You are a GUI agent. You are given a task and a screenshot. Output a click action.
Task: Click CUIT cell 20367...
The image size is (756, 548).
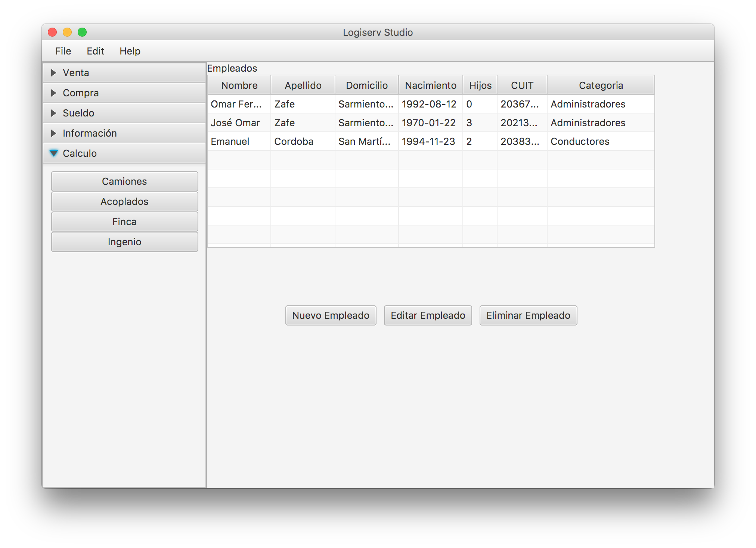(x=522, y=104)
